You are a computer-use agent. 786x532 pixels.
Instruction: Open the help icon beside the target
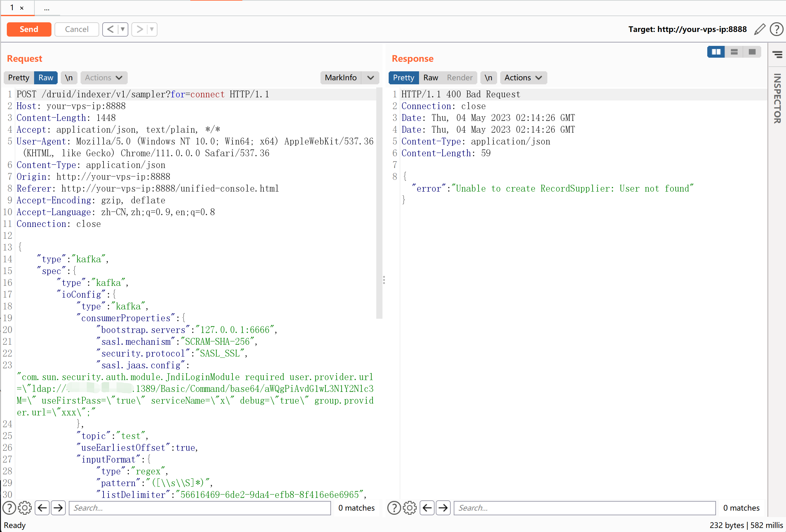(x=776, y=29)
